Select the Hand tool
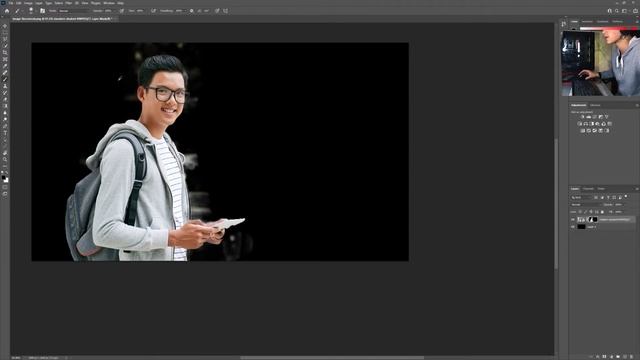Image resolution: width=640 pixels, height=360 pixels. click(x=5, y=153)
